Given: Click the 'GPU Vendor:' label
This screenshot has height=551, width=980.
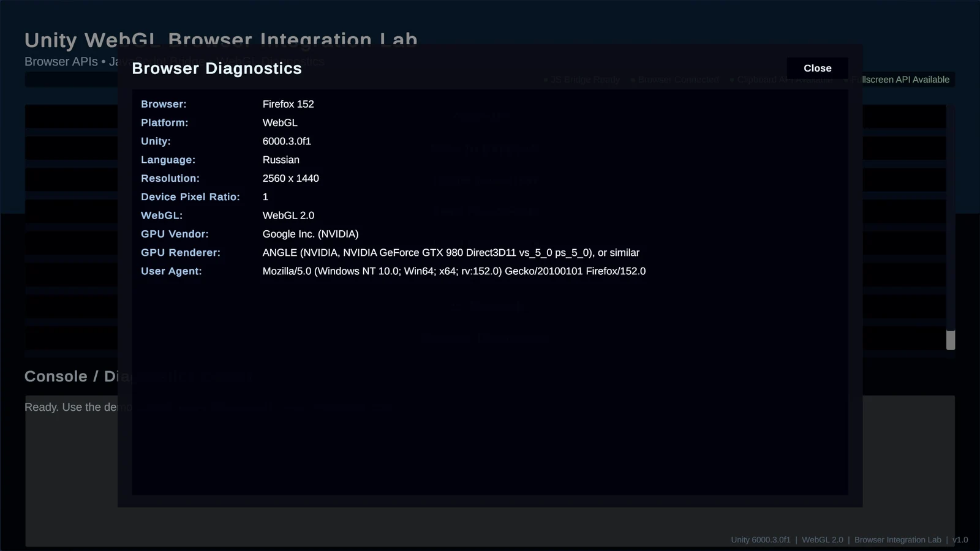Looking at the screenshot, I should tap(175, 234).
